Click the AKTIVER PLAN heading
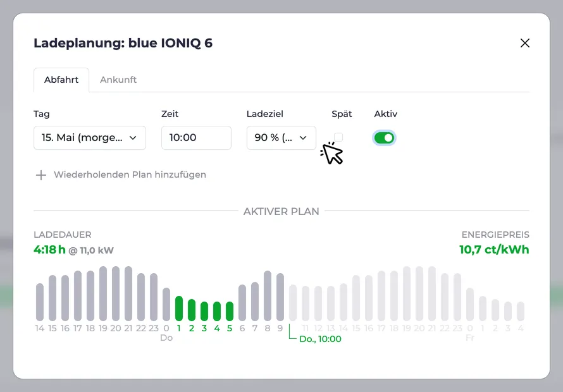563x392 pixels. pyautogui.click(x=281, y=211)
